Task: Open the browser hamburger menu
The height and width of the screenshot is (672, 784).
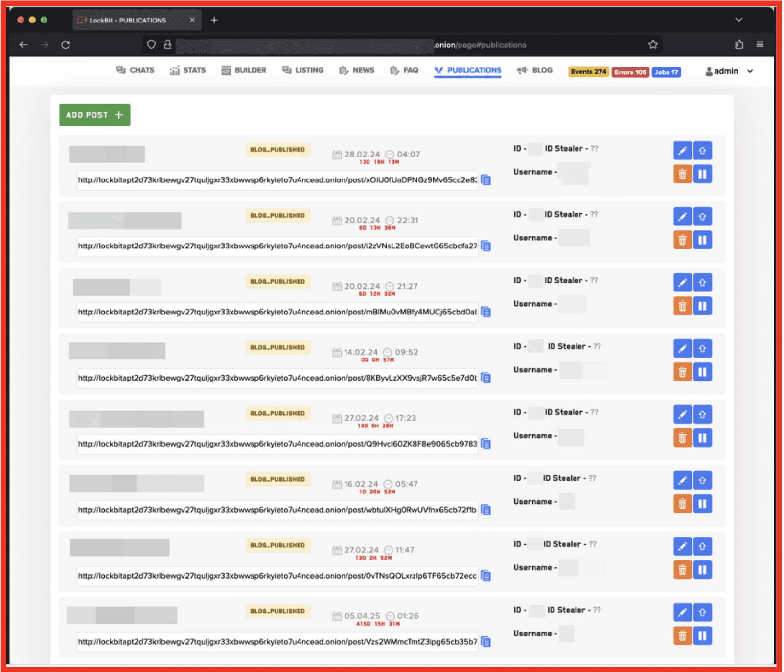Action: [x=760, y=45]
